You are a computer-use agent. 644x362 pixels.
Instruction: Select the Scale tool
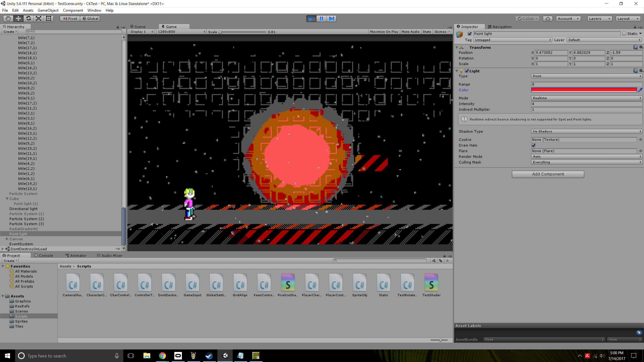pyautogui.click(x=38, y=19)
